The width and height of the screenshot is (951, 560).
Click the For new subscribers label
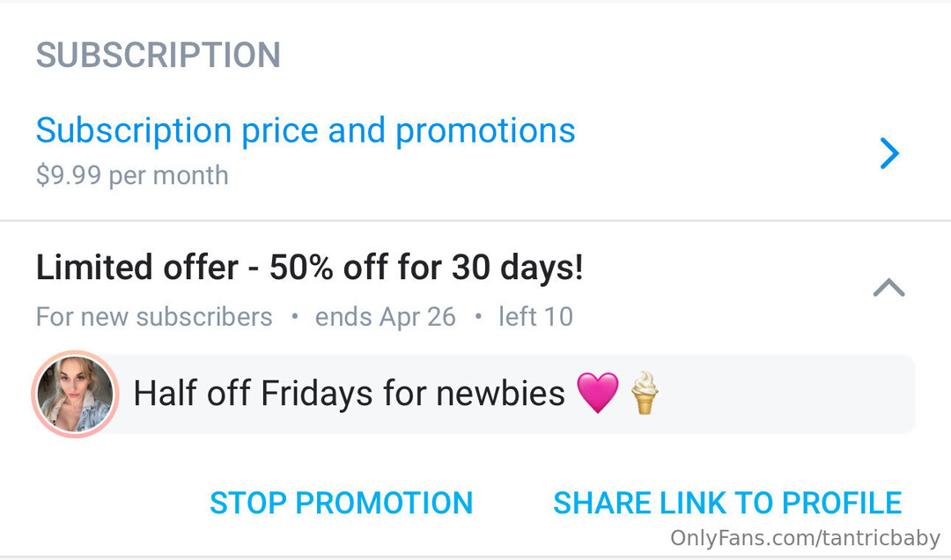[x=154, y=317]
